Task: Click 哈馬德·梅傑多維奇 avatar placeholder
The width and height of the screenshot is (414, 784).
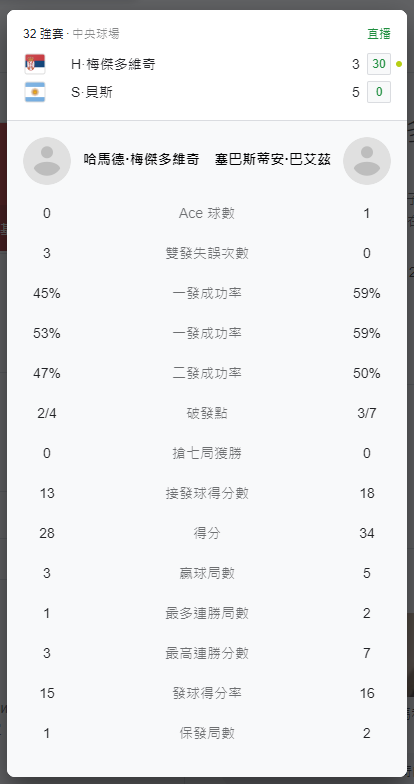Action: coord(47,161)
